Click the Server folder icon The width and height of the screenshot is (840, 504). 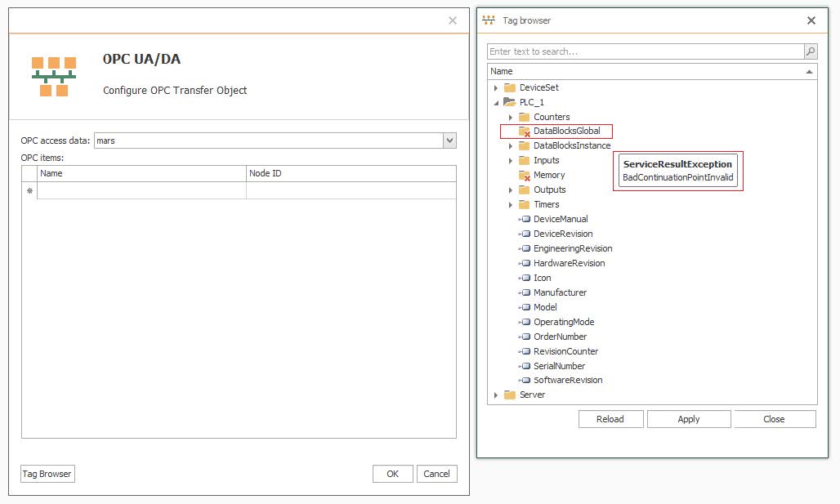tap(510, 395)
